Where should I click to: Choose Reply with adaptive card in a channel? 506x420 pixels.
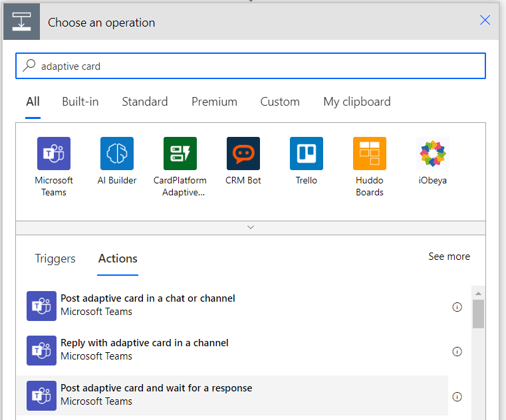point(232,350)
